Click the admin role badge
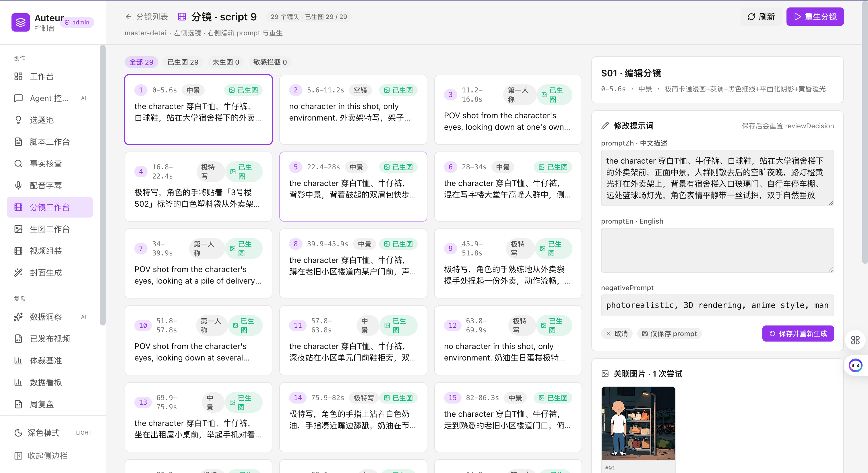 (x=77, y=22)
